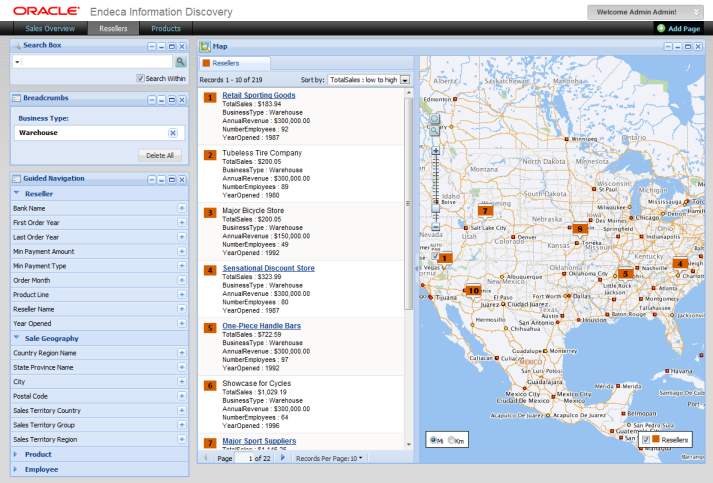Click map marker number 5
713x483 pixels.
pyautogui.click(x=625, y=274)
